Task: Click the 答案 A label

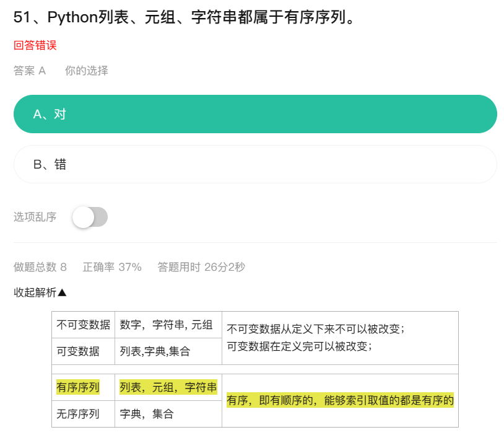Action: [30, 71]
